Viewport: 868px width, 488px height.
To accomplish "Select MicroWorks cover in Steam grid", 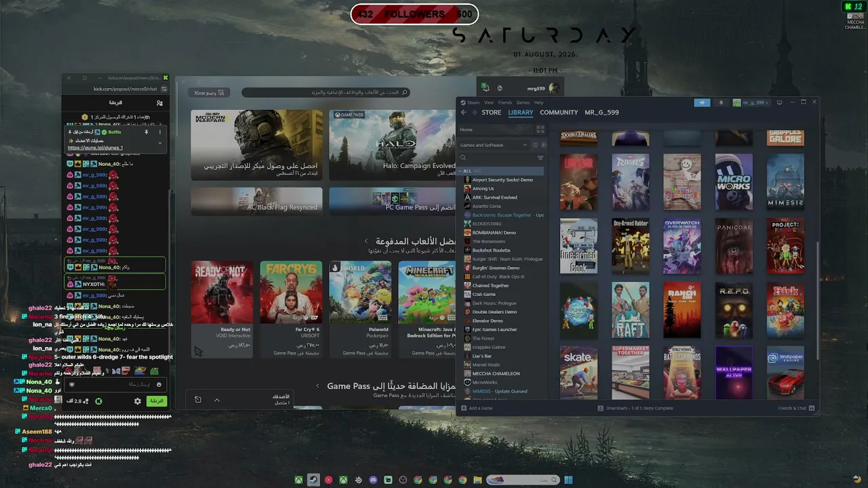I will coord(734,182).
